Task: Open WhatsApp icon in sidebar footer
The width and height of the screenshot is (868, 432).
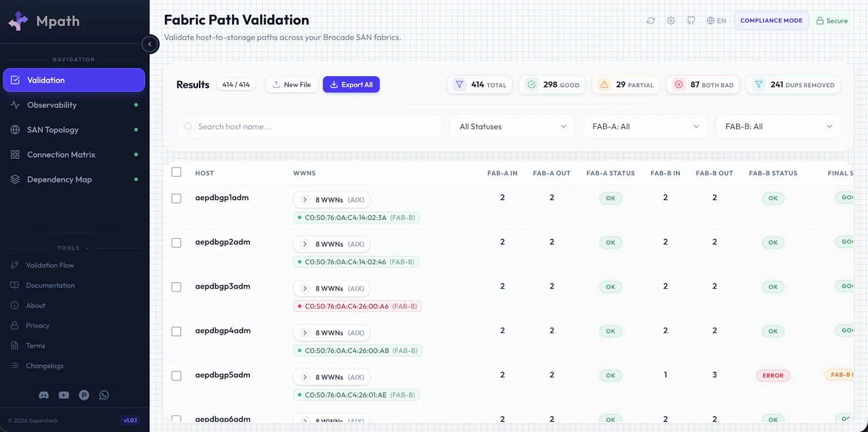Action: 104,395
